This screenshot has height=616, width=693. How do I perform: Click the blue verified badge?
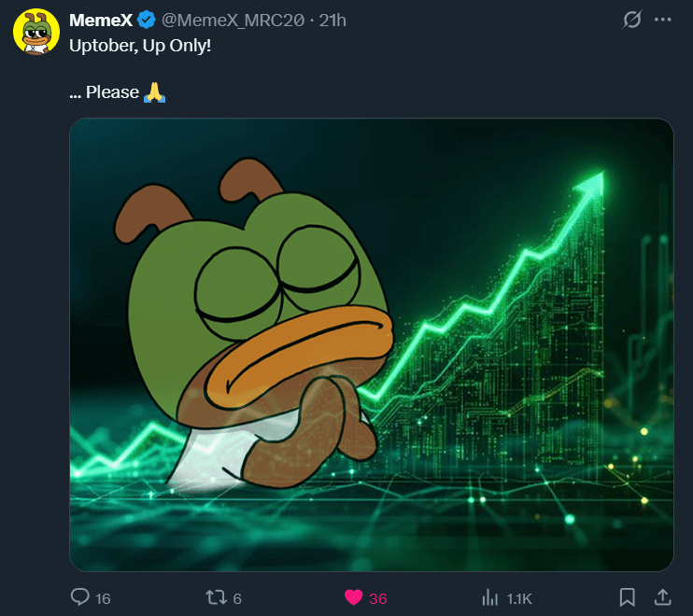[x=147, y=20]
